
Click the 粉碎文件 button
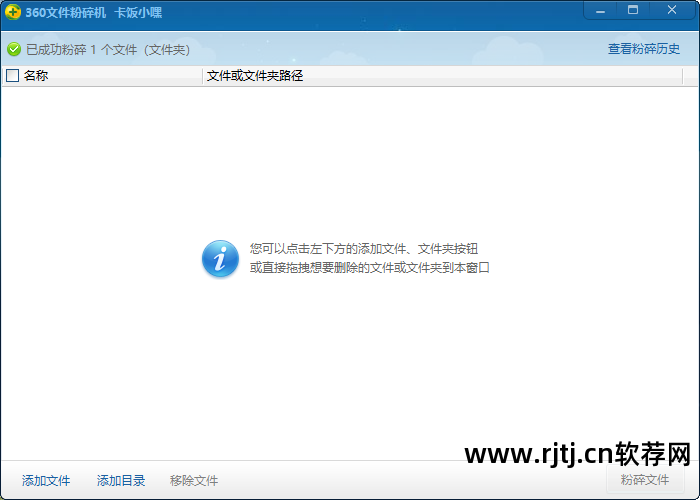(x=645, y=480)
